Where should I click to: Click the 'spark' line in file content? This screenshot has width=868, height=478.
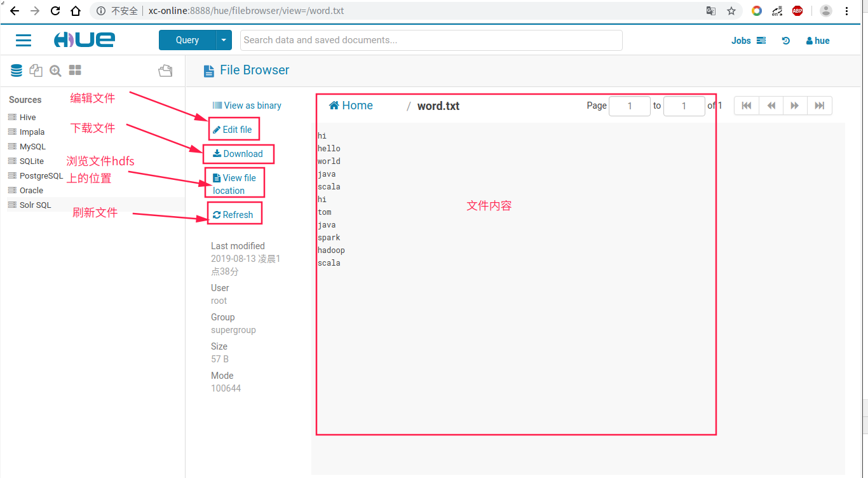click(329, 238)
